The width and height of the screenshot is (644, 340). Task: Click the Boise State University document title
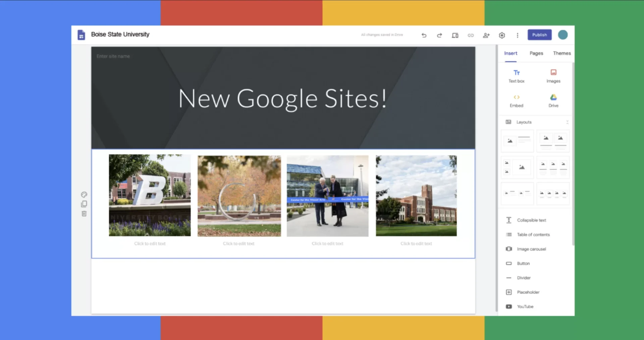(x=120, y=35)
